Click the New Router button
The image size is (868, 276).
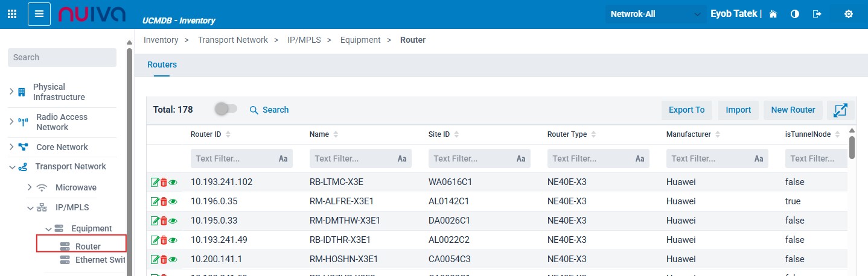[793, 110]
